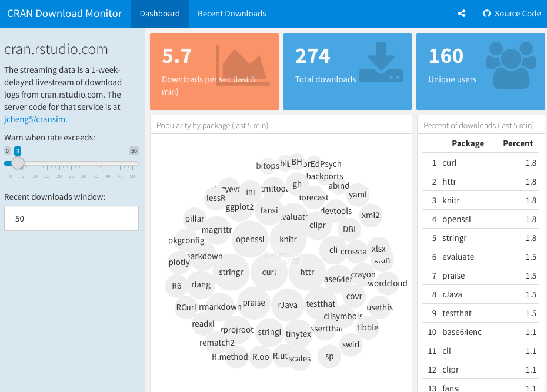Click the area chart icon in downloads box
547x392 pixels.
(243, 65)
